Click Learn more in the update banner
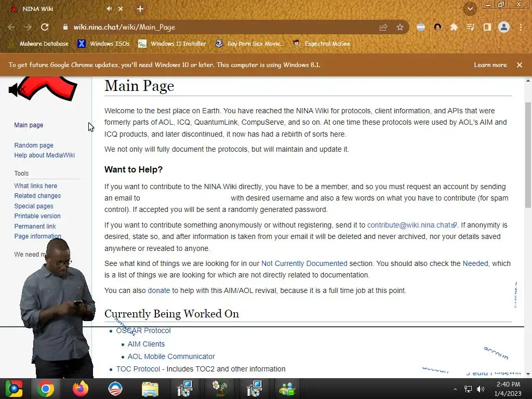Image resolution: width=532 pixels, height=399 pixels. [490, 65]
